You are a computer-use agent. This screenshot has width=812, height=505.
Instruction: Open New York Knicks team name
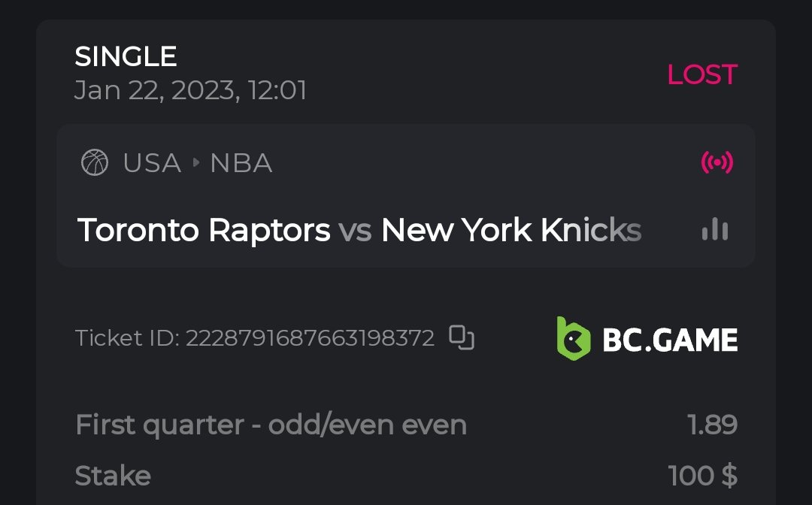(x=511, y=230)
